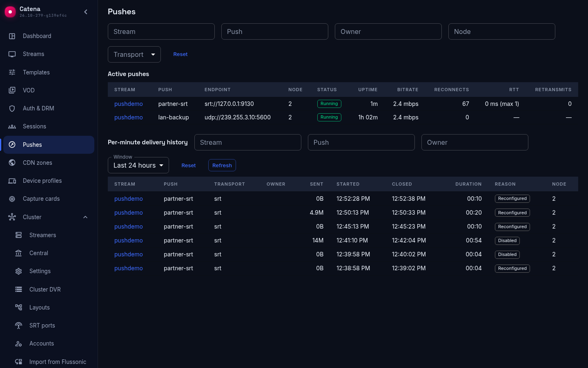
Task: Collapse the sidebar with the chevron
Action: (86, 12)
